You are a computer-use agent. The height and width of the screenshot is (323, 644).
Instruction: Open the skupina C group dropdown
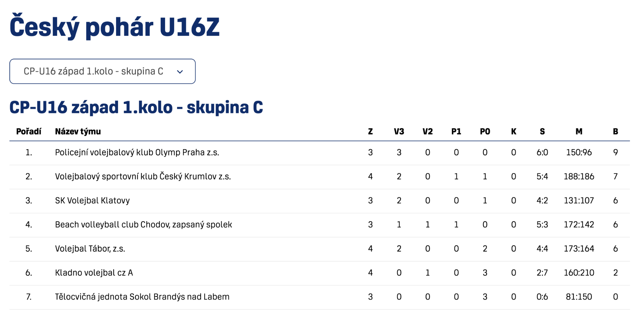tap(102, 71)
